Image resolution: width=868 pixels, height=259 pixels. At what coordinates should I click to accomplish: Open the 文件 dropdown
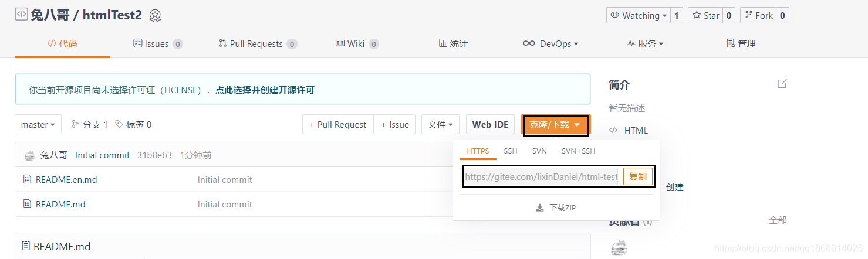click(440, 124)
